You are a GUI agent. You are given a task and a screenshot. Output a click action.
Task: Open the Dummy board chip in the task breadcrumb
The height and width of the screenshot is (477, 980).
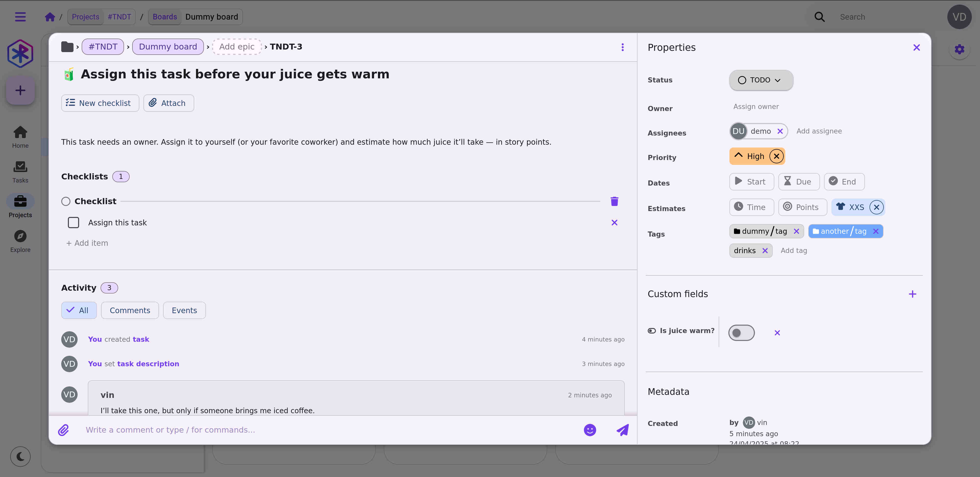(x=168, y=47)
